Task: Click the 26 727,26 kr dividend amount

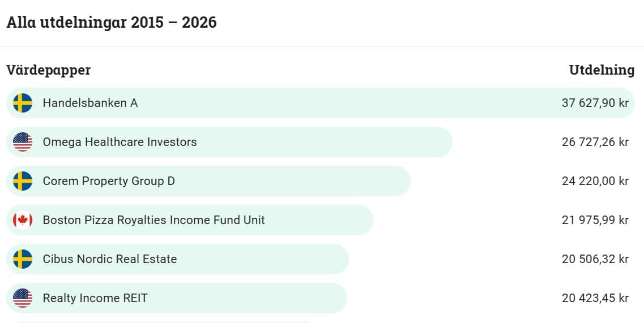Action: tap(595, 142)
